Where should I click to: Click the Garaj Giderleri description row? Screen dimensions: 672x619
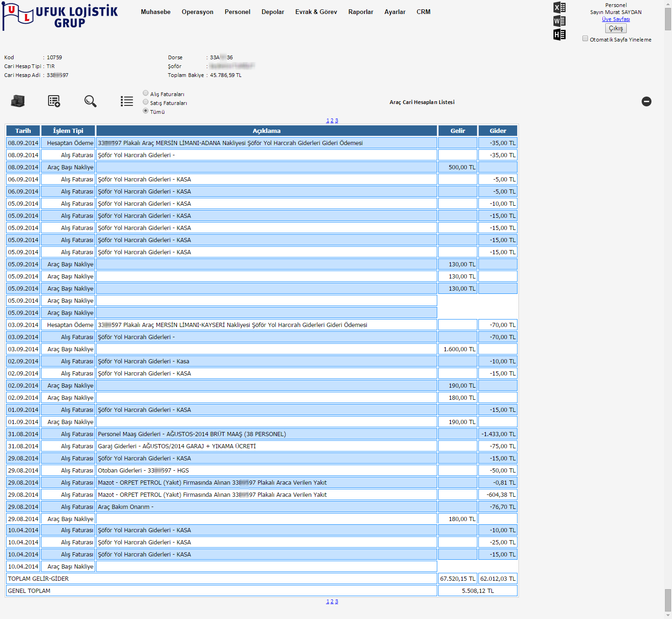[x=266, y=446]
